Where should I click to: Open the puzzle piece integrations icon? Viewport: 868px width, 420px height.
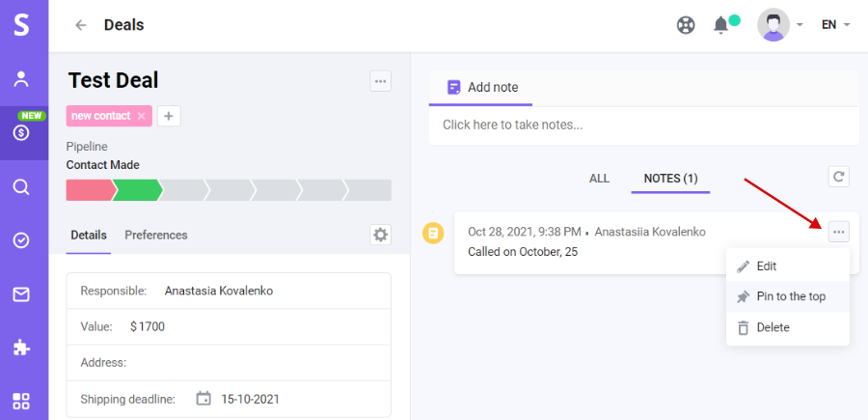[x=21, y=348]
